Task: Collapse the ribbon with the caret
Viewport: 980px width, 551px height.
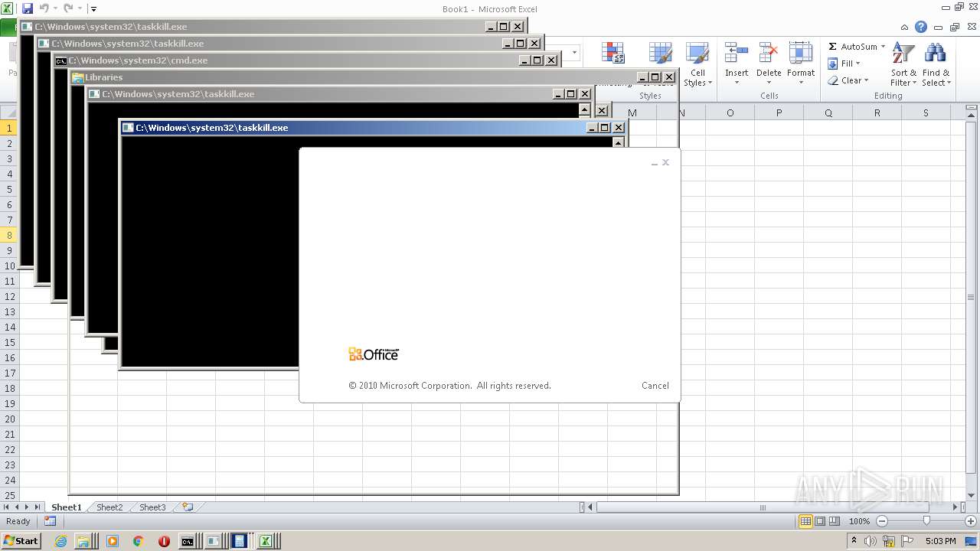Action: coord(904,27)
